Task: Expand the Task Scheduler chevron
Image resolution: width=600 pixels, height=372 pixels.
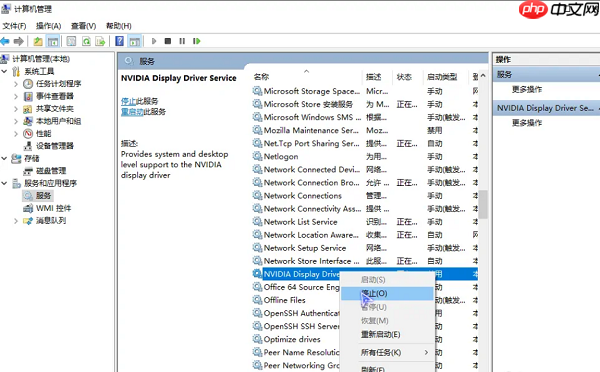Action: tap(16, 84)
